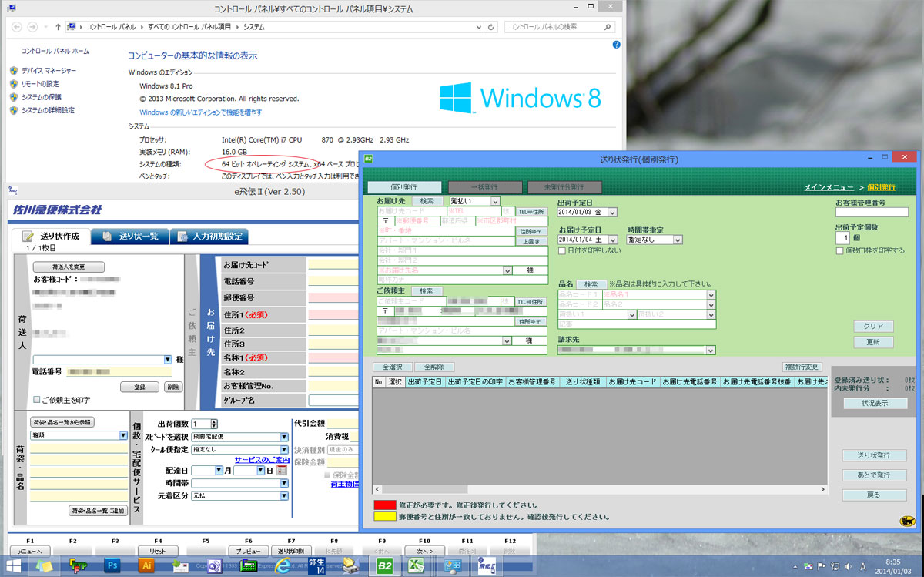
Task: Open デバイス マネージャー link
Action: pyautogui.click(x=49, y=70)
